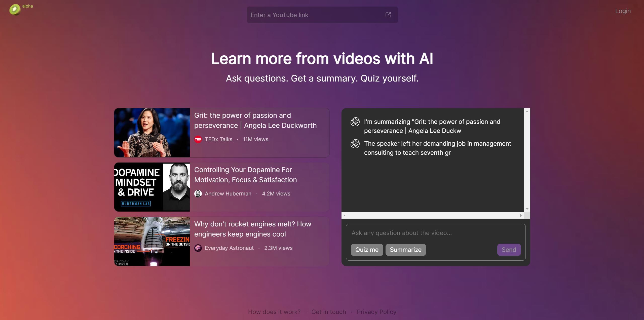Screen dimensions: 644x320
Task: Focus the YouTube link input field
Action: (x=315, y=15)
